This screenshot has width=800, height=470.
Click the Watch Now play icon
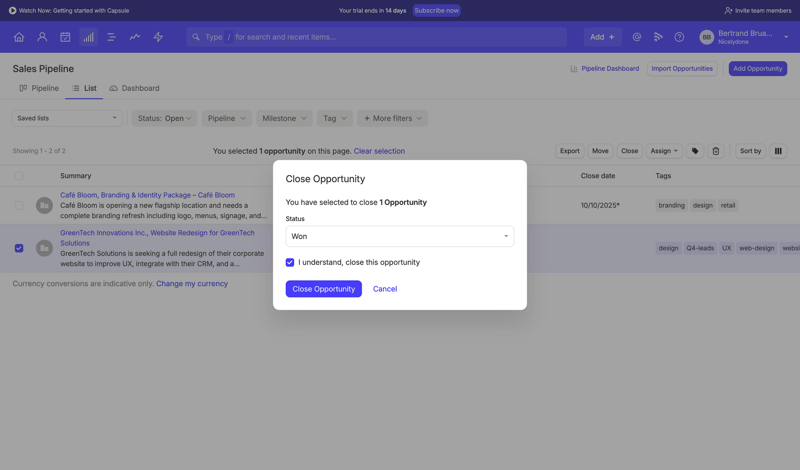click(12, 10)
